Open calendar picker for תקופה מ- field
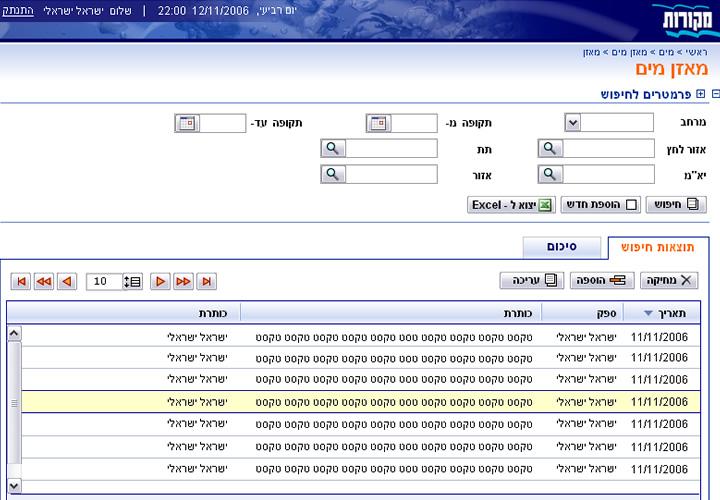Screen dimensions: 720x500 [379, 123]
